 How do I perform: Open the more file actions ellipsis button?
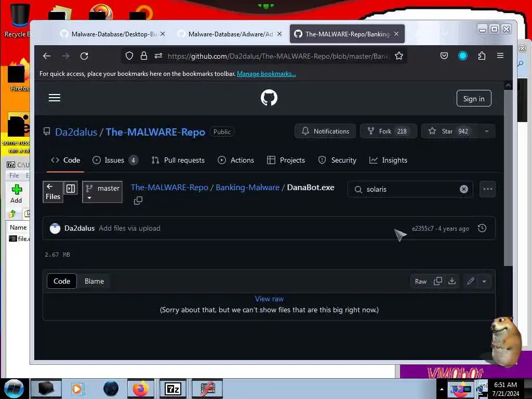pyautogui.click(x=487, y=189)
